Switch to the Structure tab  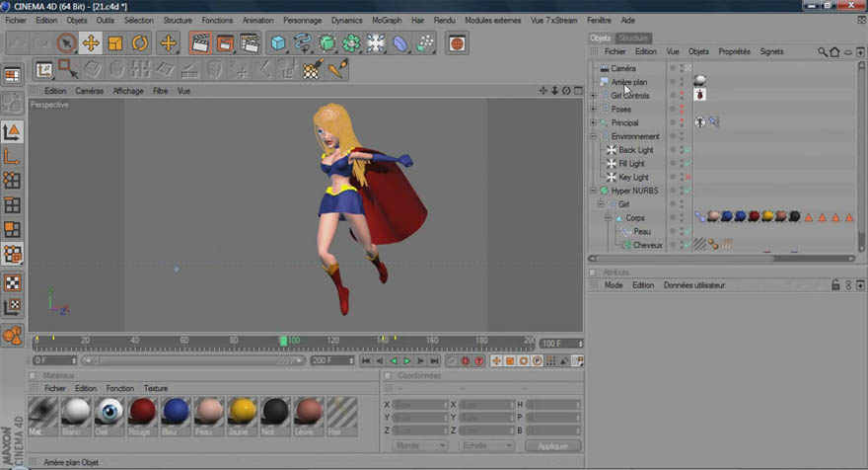[632, 38]
